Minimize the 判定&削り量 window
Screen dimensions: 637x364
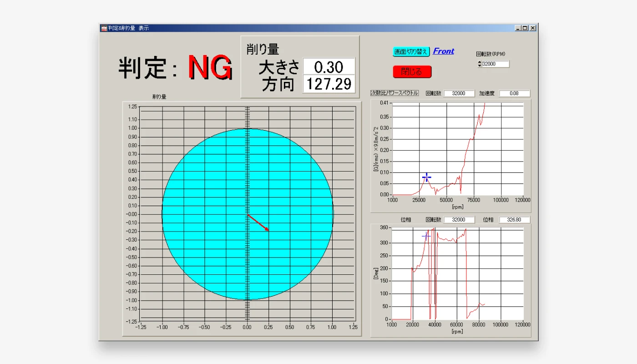pyautogui.click(x=518, y=28)
